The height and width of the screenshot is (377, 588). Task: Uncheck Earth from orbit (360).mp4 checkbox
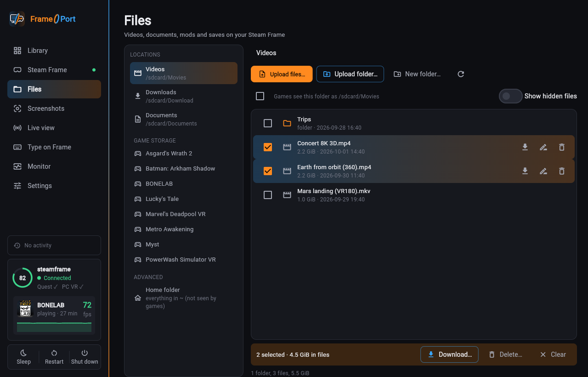268,171
